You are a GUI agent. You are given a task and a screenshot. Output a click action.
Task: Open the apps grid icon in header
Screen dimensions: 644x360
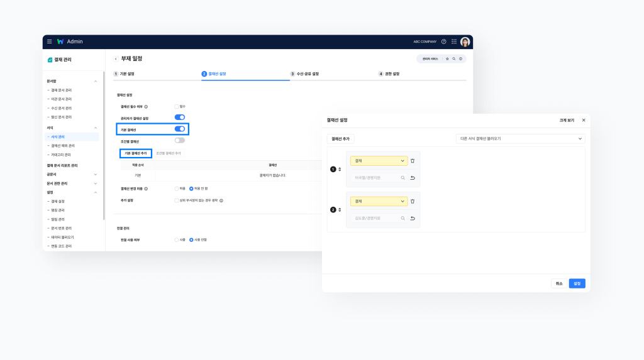coord(454,41)
